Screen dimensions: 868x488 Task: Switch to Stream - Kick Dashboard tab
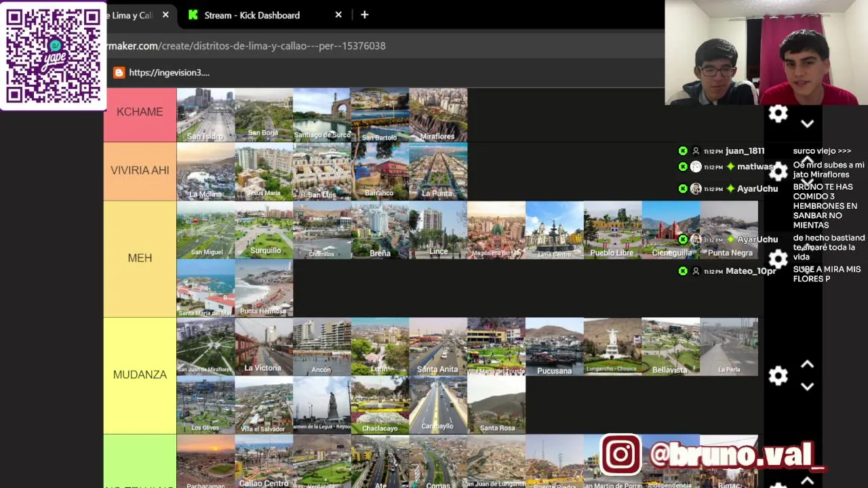(264, 15)
